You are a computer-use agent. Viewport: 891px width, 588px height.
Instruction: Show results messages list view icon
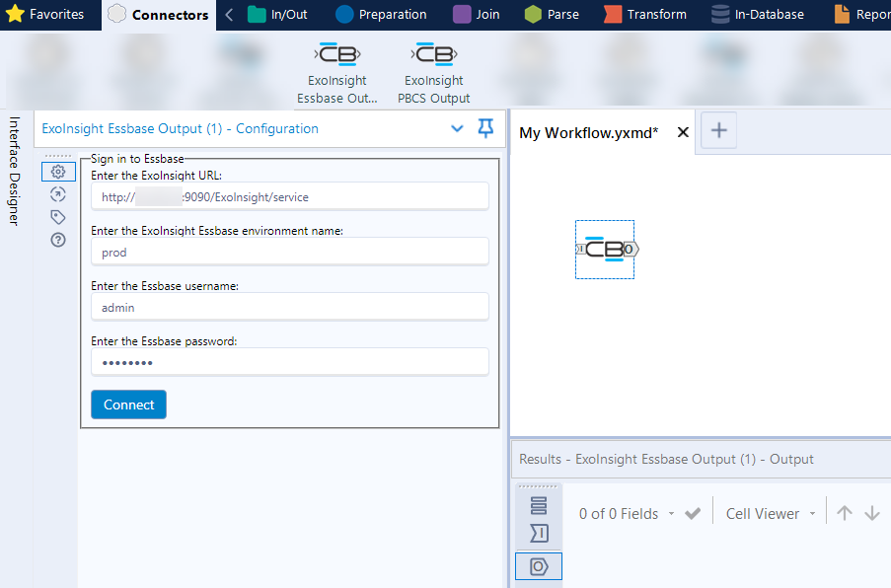tap(538, 505)
